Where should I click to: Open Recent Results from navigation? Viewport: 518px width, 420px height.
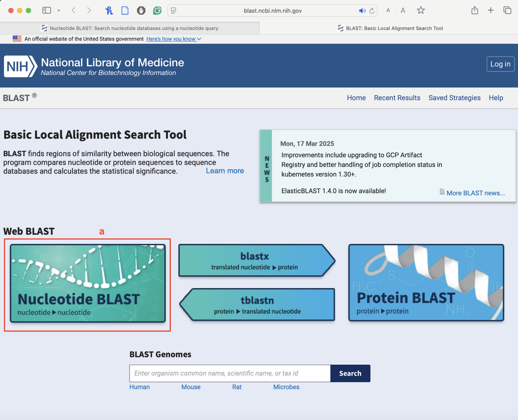[x=397, y=98]
